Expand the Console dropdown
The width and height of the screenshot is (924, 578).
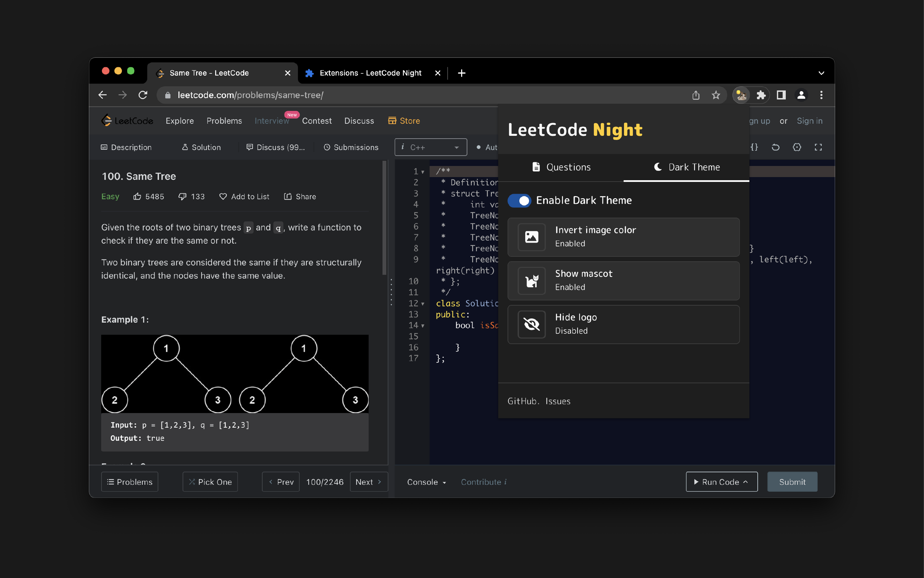tap(426, 482)
